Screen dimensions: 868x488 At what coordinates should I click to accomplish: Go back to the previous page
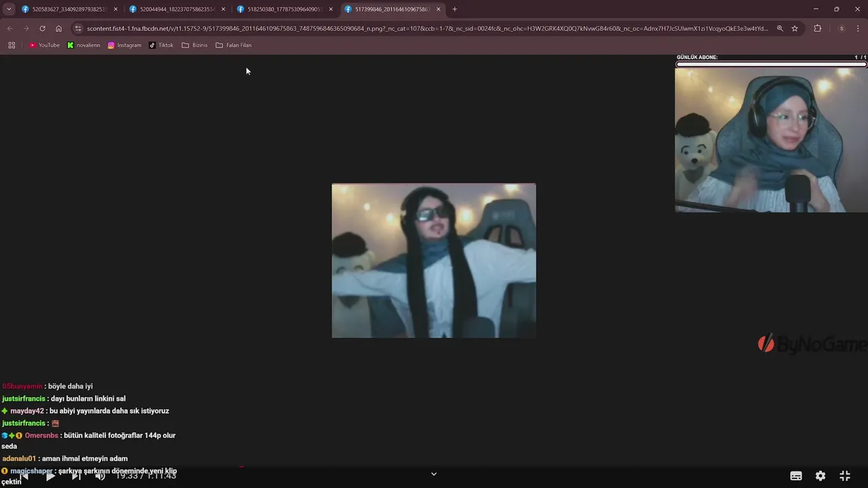click(x=9, y=28)
